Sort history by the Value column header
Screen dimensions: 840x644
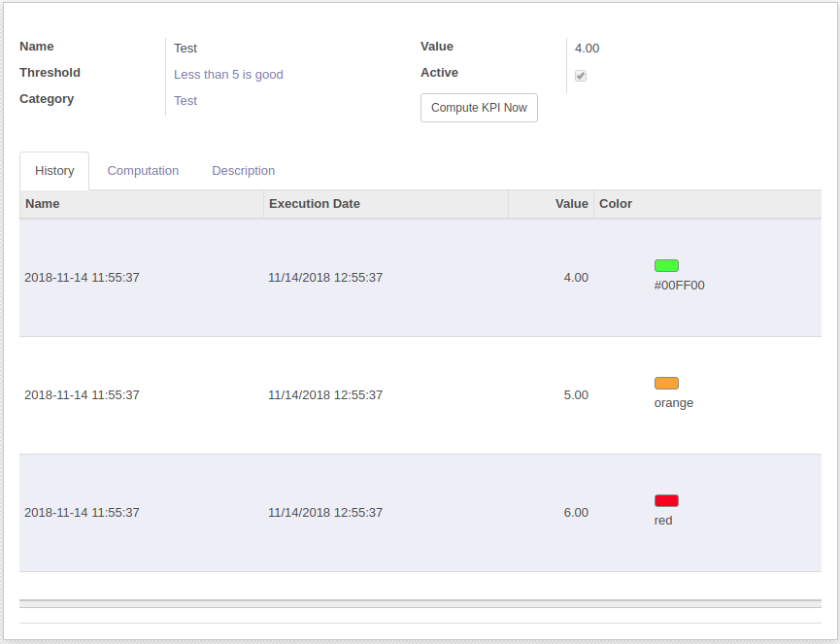click(x=571, y=204)
